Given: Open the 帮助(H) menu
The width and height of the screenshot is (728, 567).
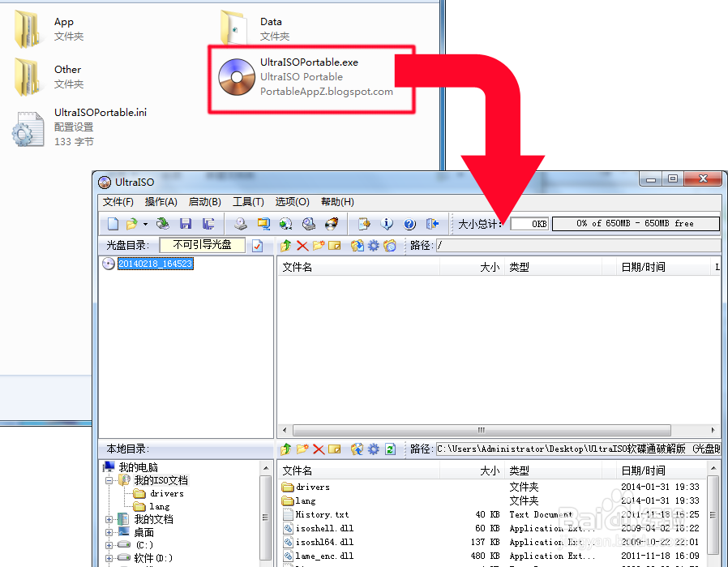Looking at the screenshot, I should [x=337, y=202].
